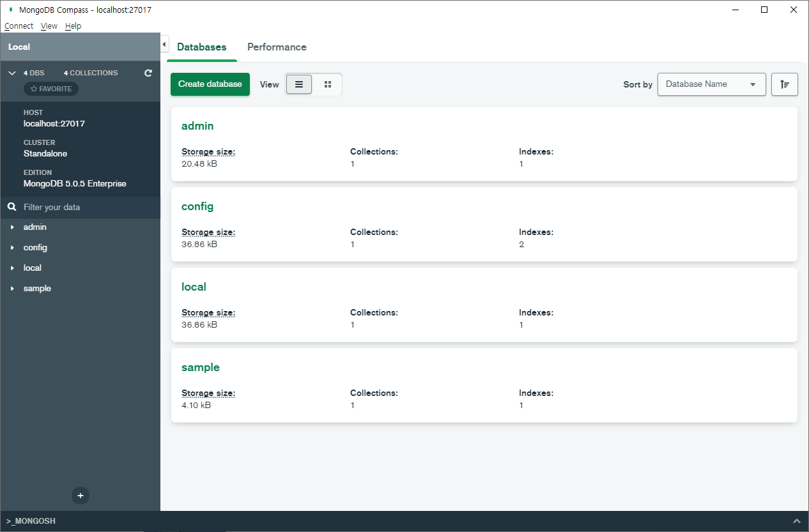Click the 4 COLLECTIONS count
The image size is (809, 532).
pyautogui.click(x=91, y=73)
